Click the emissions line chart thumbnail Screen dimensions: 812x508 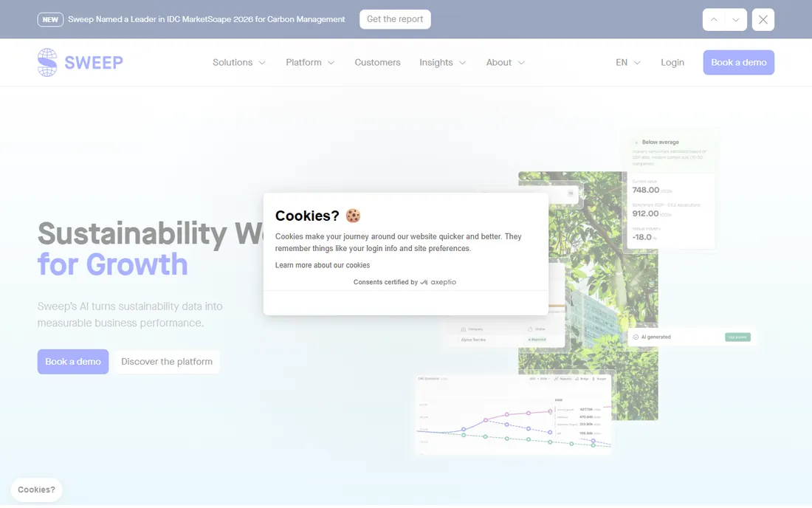coord(513,414)
